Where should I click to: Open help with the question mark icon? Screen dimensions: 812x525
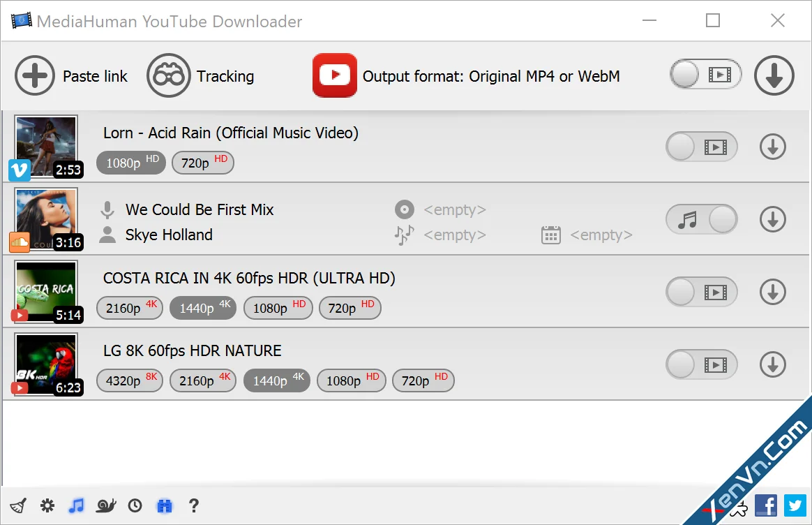click(x=194, y=505)
